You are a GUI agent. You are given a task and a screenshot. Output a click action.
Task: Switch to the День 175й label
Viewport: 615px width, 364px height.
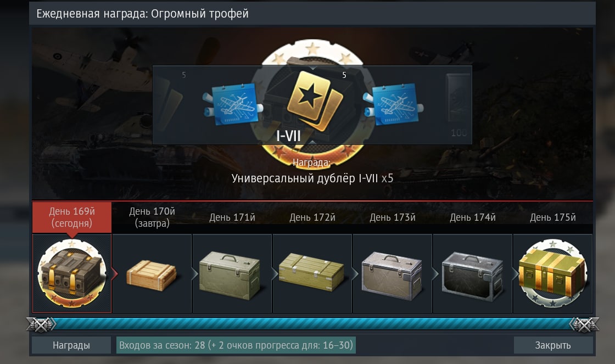[x=552, y=217]
